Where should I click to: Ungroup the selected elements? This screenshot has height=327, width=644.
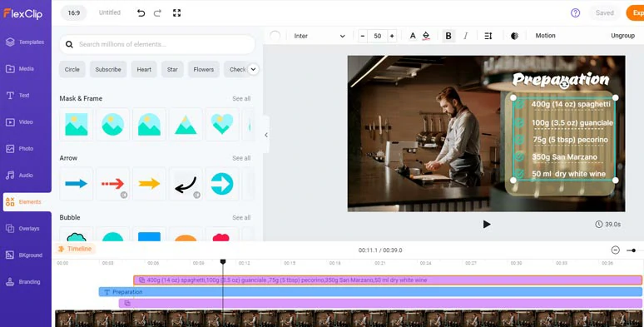(622, 36)
